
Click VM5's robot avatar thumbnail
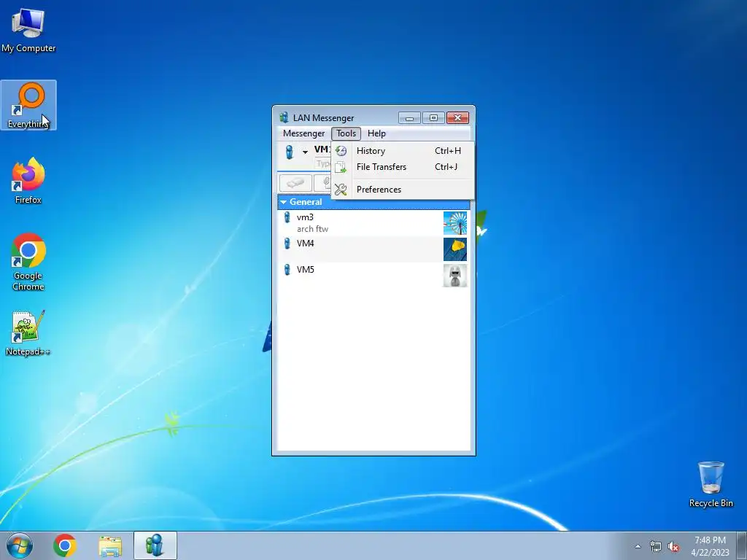(455, 276)
